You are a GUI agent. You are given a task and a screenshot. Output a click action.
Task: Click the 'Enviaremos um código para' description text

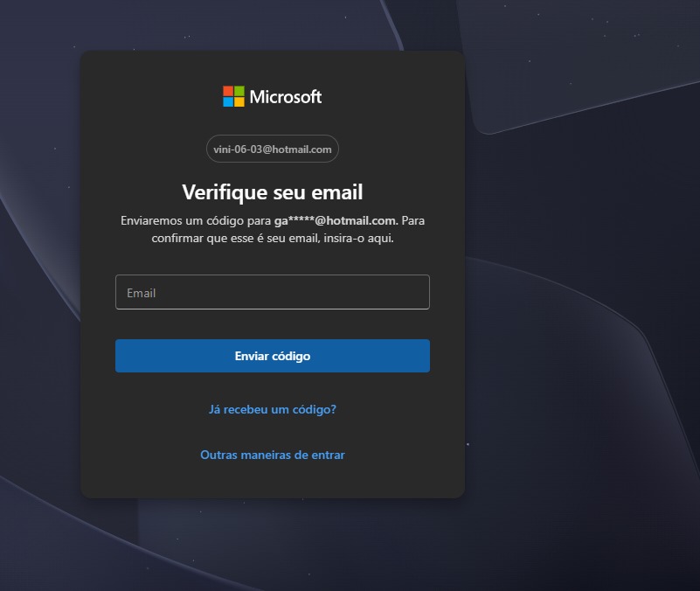pos(196,220)
